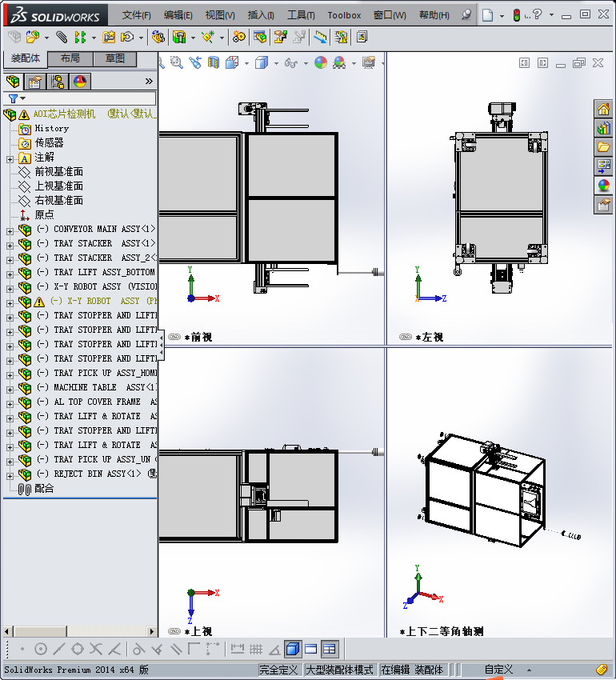Image resolution: width=616 pixels, height=680 pixels.
Task: Click the Edit Component toolbar icon
Action: (x=14, y=38)
